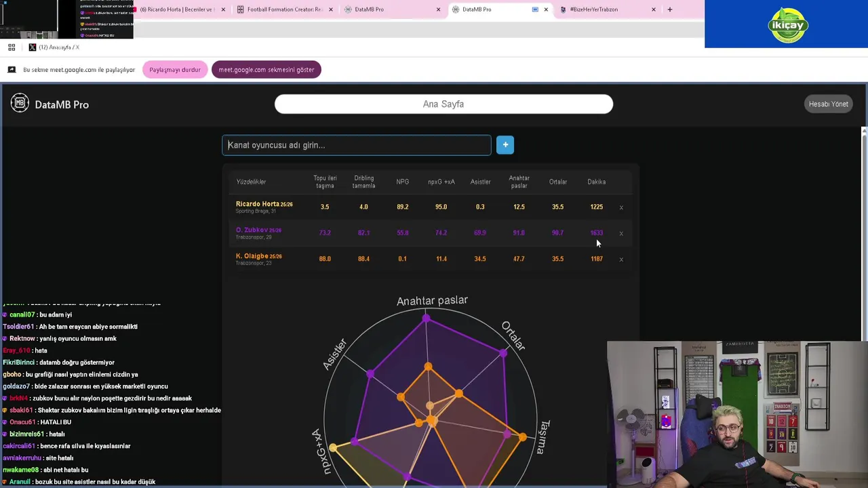Click the radar chart Ortalar label
Screen dimensions: 868x488
(x=513, y=336)
